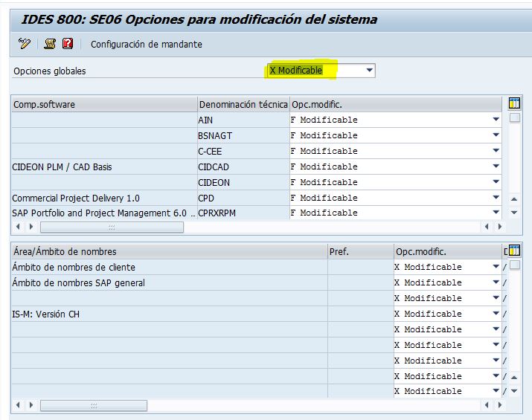Expand modification dropdown for IS-M: Versión CH

[x=496, y=314]
